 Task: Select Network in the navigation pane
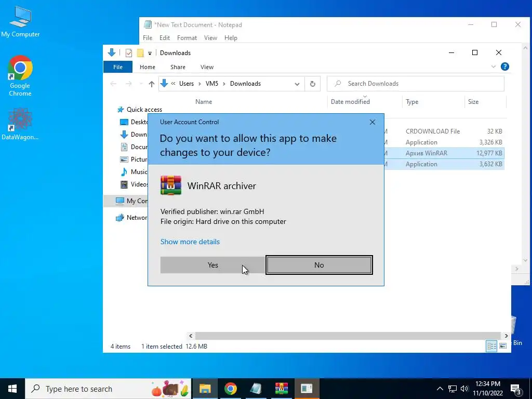[131, 218]
